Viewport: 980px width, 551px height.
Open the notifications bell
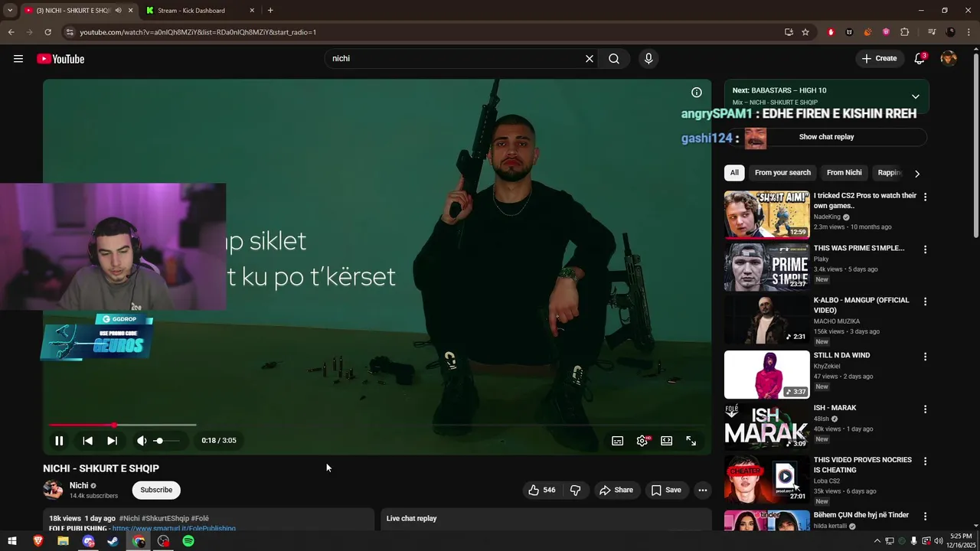pyautogui.click(x=920, y=59)
